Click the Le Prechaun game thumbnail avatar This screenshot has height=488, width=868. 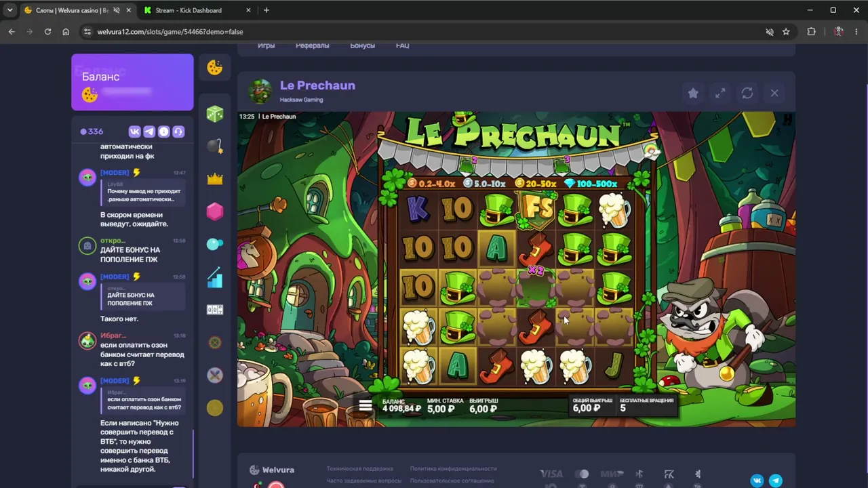260,91
